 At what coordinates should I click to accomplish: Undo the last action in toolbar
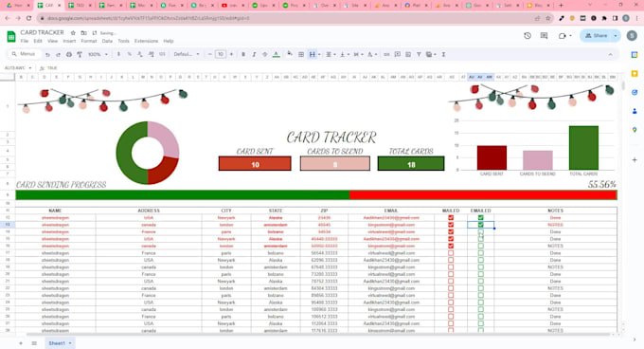[47, 54]
